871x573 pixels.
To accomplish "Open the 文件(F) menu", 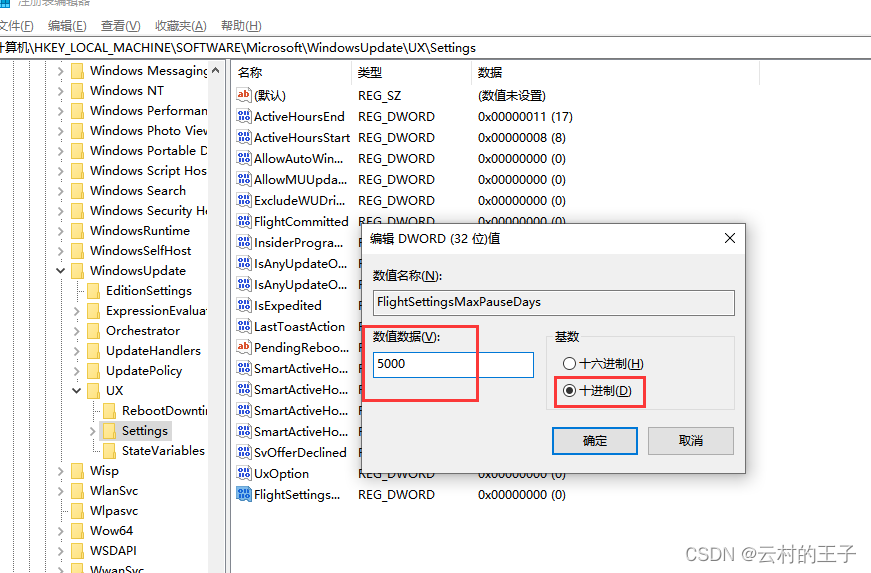I will [x=16, y=26].
